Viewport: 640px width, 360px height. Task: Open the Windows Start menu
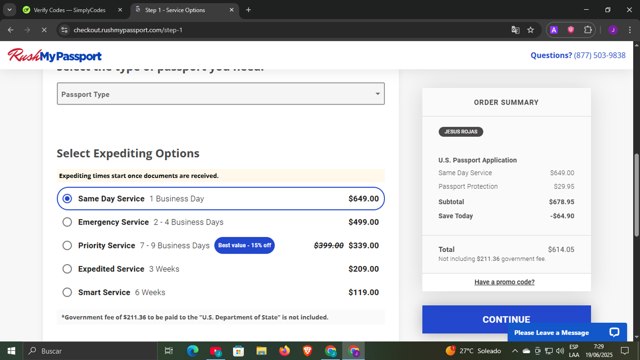(11, 351)
